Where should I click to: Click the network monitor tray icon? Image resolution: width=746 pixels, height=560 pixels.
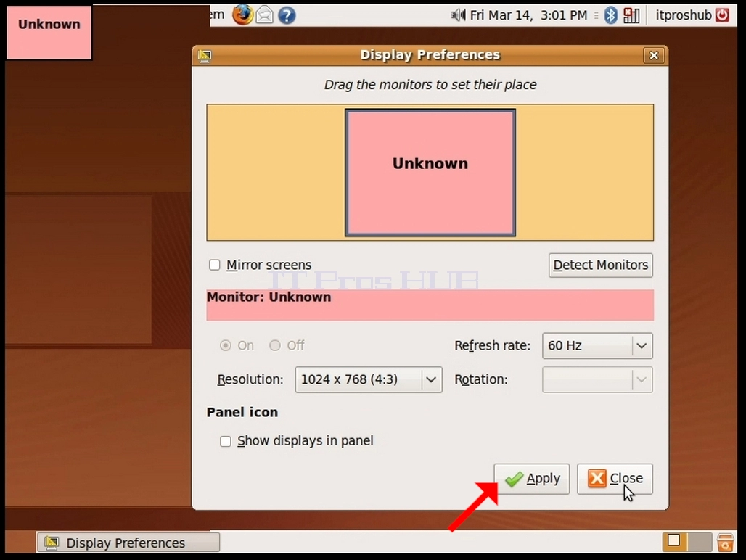(x=631, y=15)
